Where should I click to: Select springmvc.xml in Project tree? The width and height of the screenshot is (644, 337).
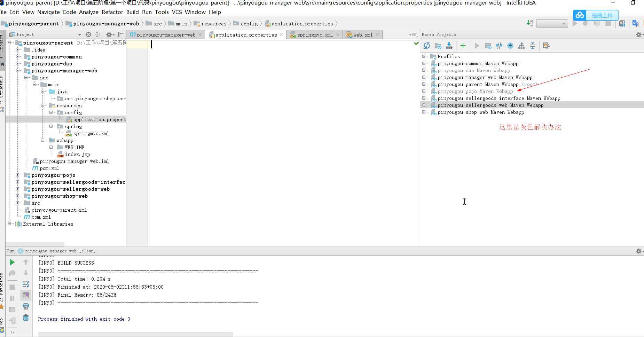tap(91, 133)
